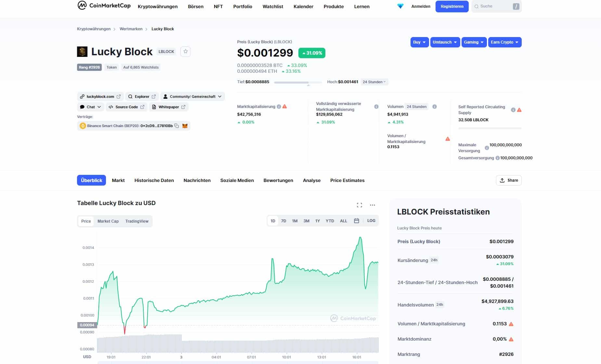Click the MetaMask fox icon

[x=185, y=126]
